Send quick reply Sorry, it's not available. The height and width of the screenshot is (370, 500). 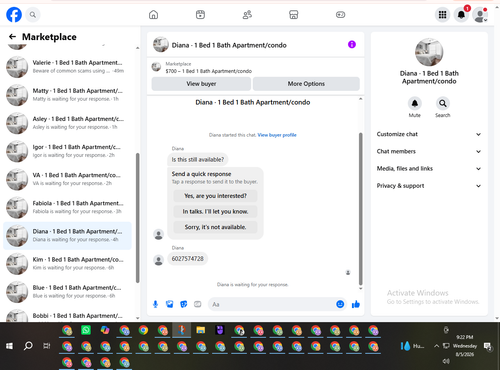pyautogui.click(x=215, y=227)
